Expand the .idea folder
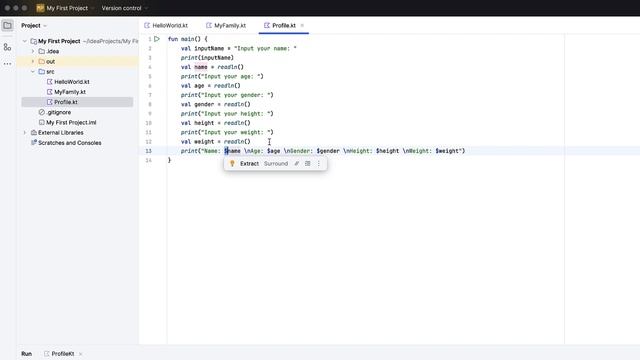 click(33, 51)
